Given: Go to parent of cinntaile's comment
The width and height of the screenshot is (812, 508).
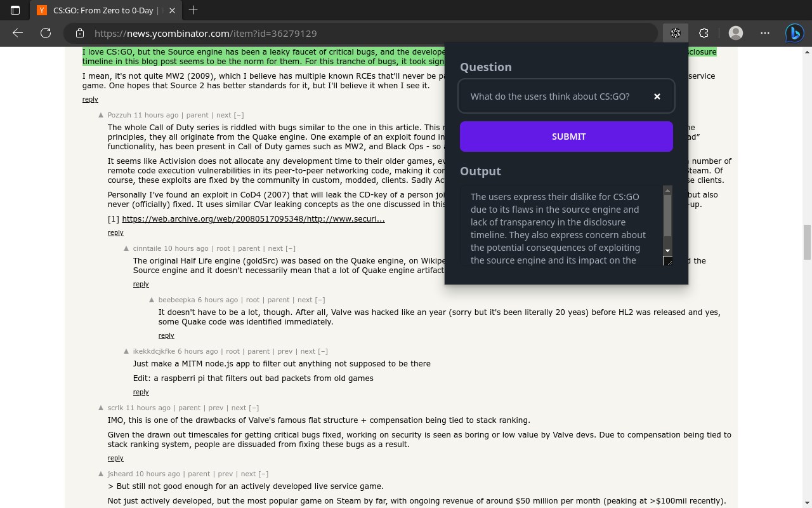Looking at the screenshot, I should [x=249, y=248].
